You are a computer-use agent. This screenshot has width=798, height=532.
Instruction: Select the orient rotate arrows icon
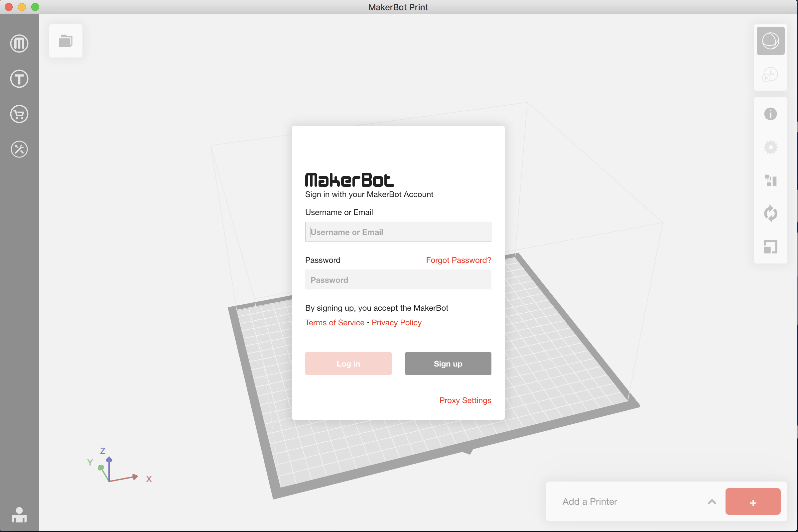pos(770,213)
